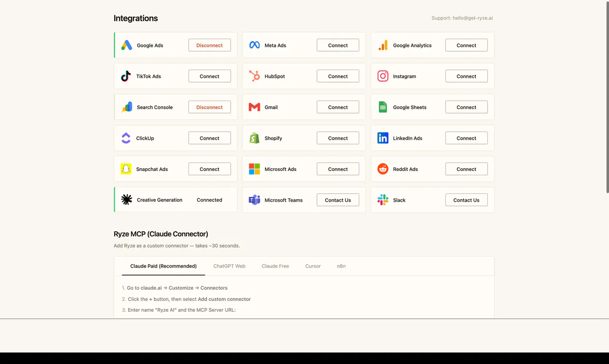Image resolution: width=609 pixels, height=364 pixels.
Task: Disconnect the Google Ads integration
Action: (x=210, y=45)
